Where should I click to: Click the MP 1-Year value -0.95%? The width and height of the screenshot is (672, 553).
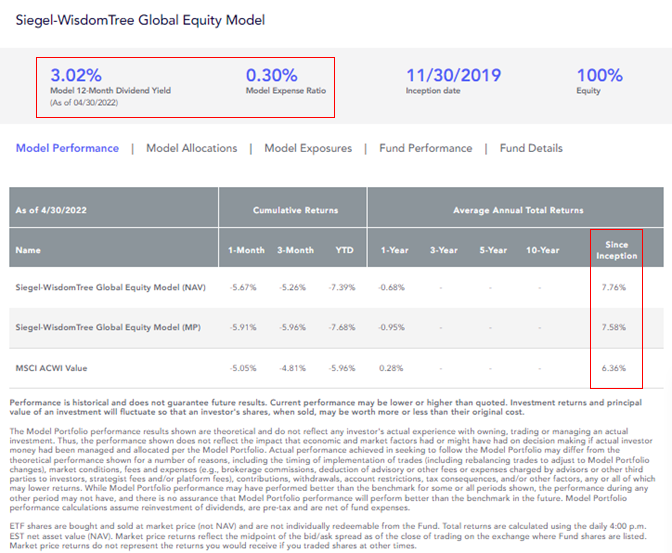click(x=391, y=327)
